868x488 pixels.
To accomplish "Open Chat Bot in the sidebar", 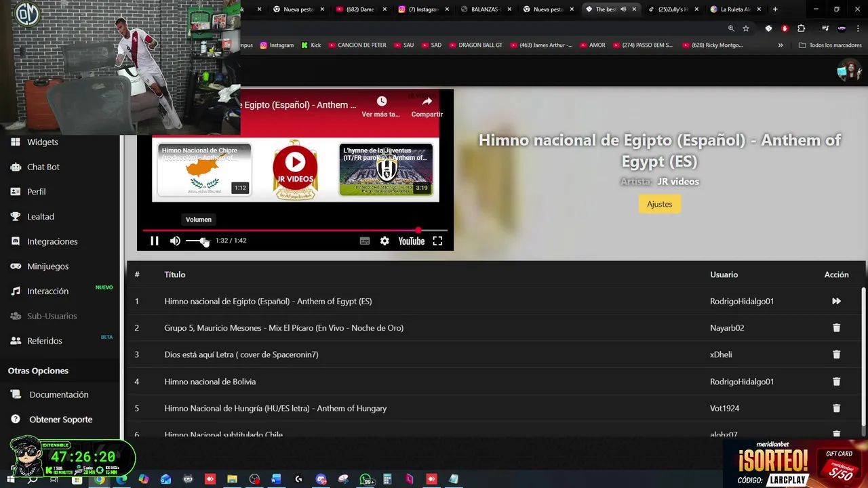I will pos(43,167).
